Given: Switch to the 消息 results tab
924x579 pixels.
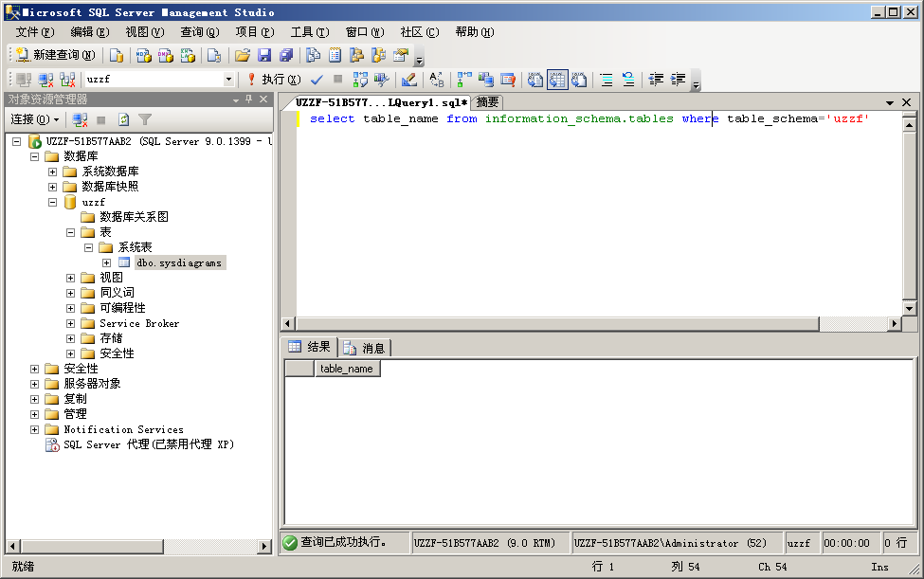Looking at the screenshot, I should [x=365, y=348].
